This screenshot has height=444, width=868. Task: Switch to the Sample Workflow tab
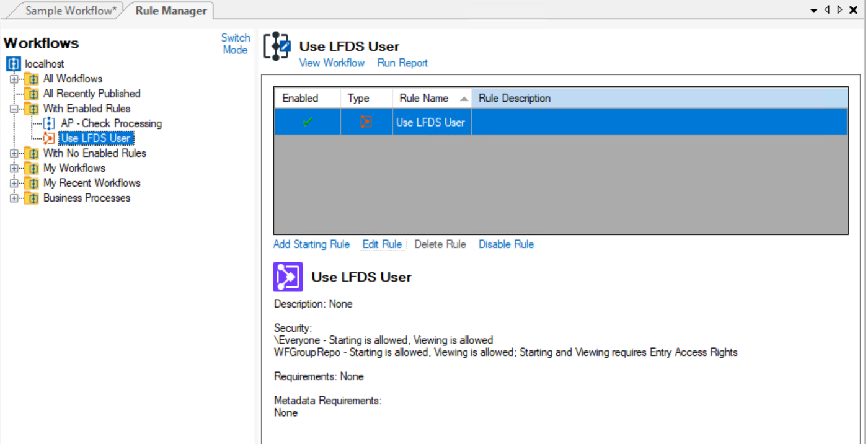pyautogui.click(x=70, y=11)
